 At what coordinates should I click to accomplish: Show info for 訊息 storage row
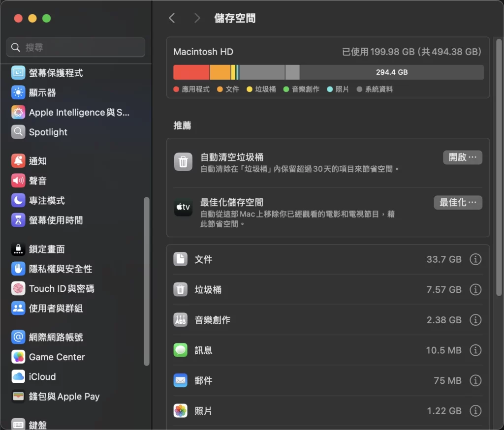pyautogui.click(x=475, y=350)
